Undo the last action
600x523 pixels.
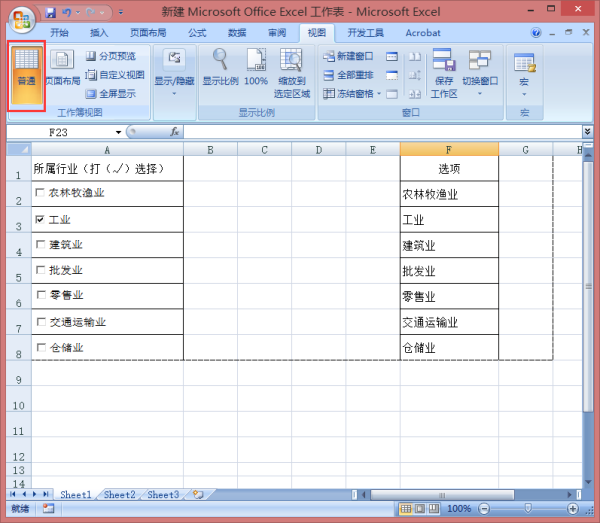click(67, 13)
